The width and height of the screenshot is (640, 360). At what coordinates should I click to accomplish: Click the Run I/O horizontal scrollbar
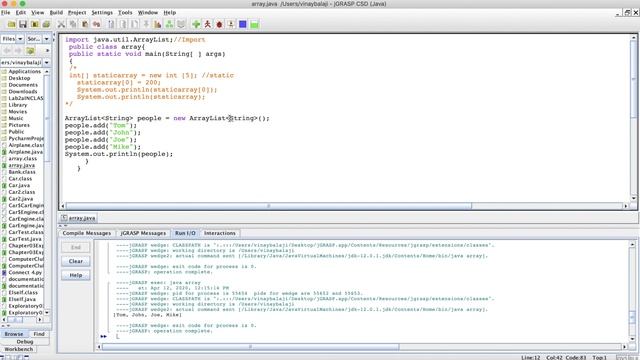point(251,347)
